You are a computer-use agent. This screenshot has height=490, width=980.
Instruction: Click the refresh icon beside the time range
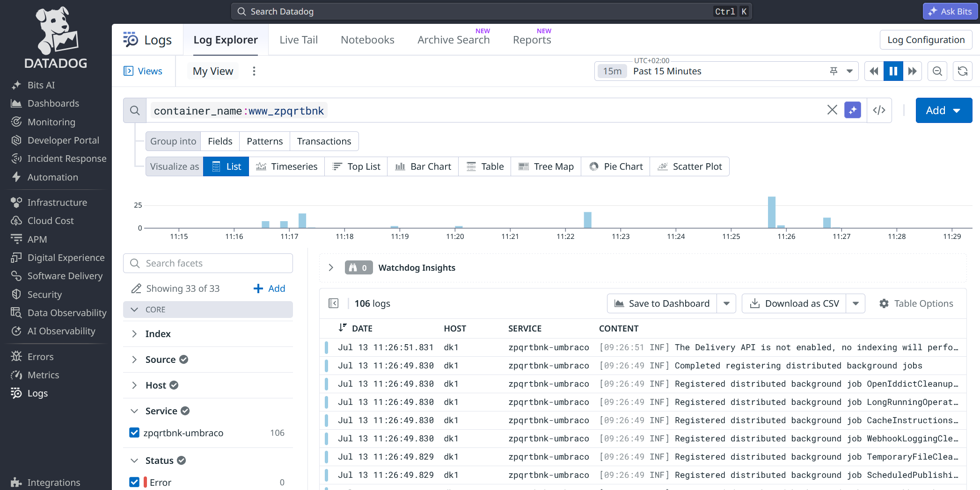point(963,71)
